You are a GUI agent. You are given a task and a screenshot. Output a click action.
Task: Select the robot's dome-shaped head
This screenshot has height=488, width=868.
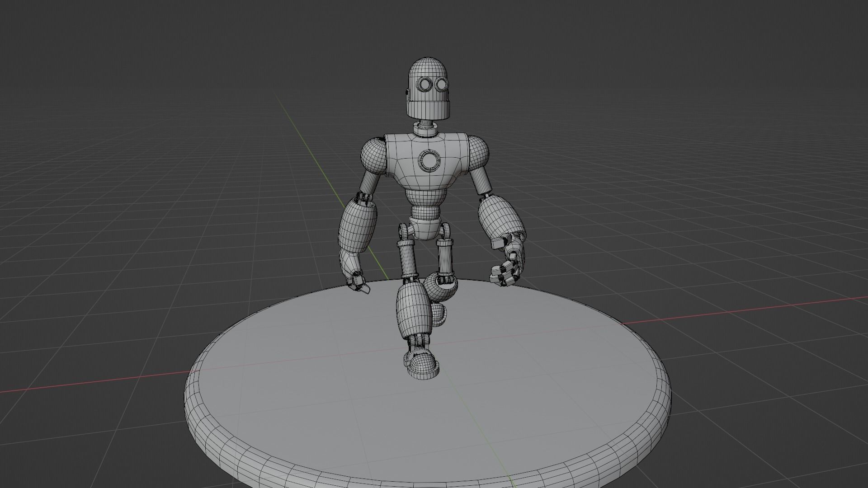coord(429,88)
